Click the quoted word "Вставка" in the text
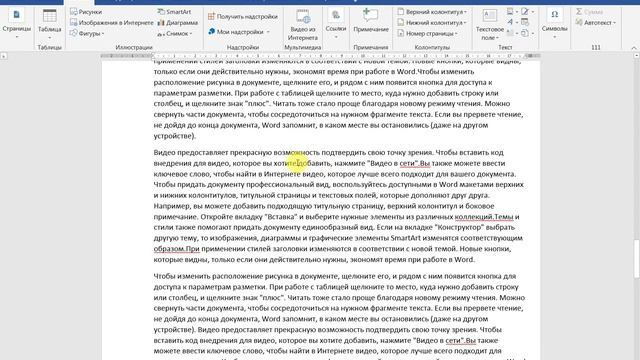 (x=282, y=217)
